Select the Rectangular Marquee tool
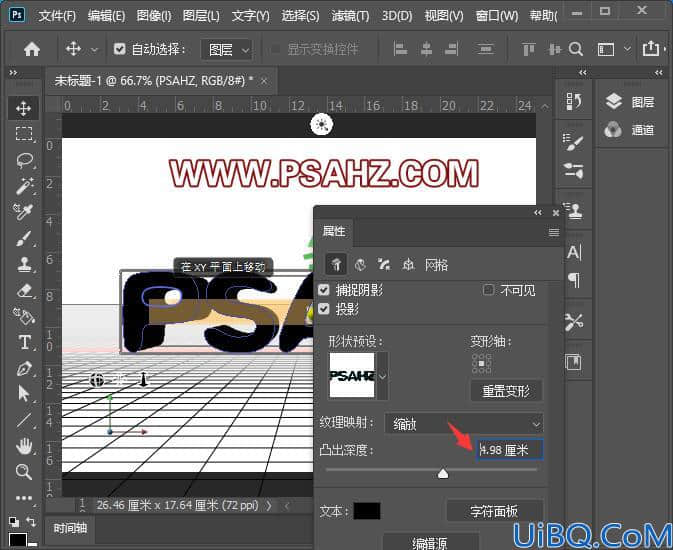 coord(24,134)
